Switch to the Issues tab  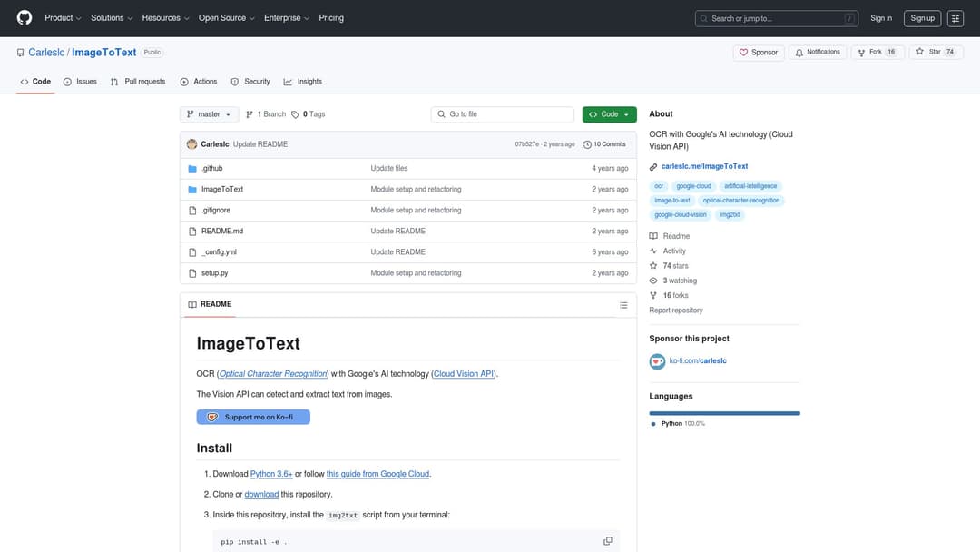(x=80, y=82)
